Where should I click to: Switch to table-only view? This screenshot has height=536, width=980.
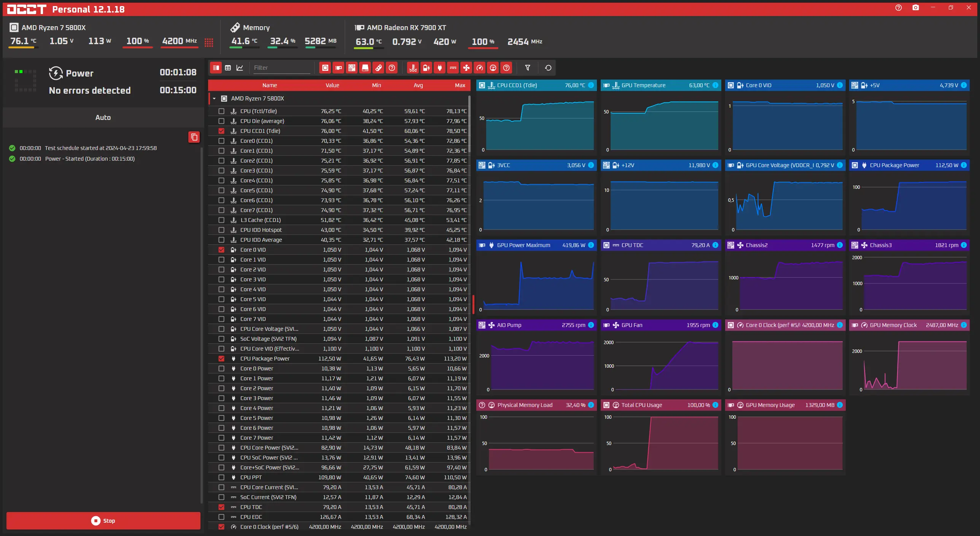coord(228,68)
